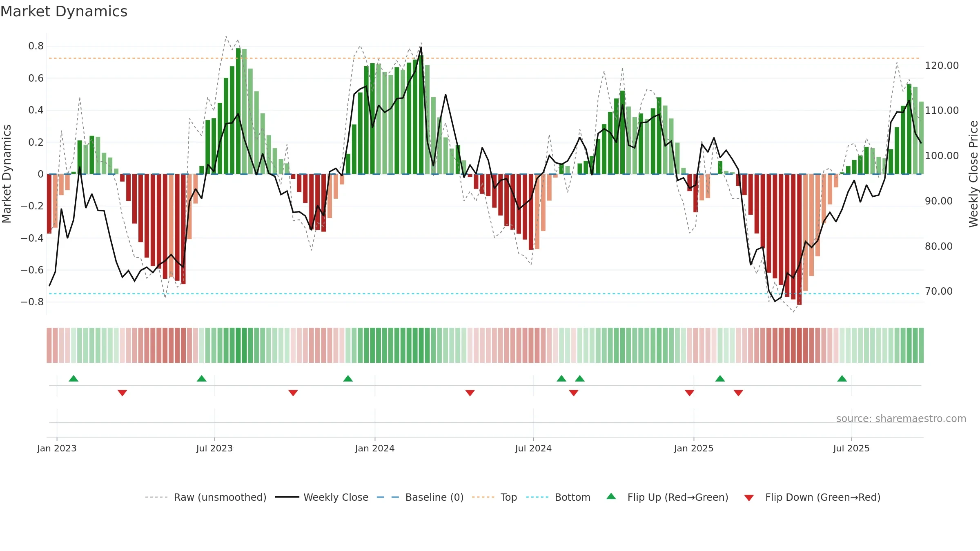The height and width of the screenshot is (551, 980).
Task: Click the 'Jul 2023' x-axis label
Action: coord(214,449)
